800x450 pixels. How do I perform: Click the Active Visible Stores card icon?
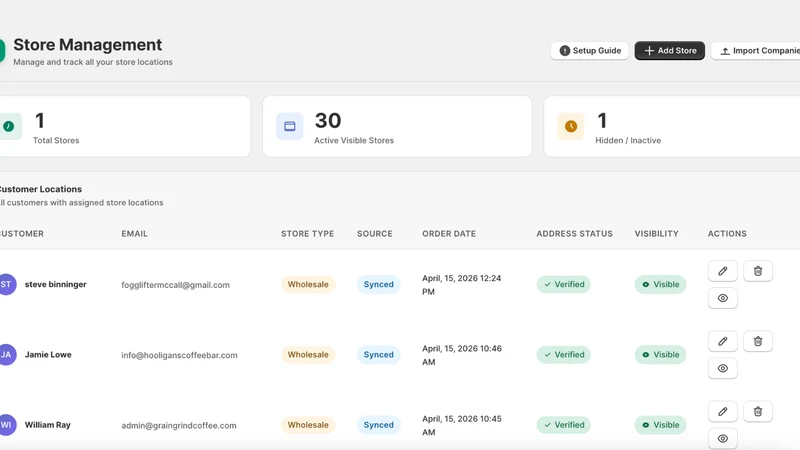[290, 126]
